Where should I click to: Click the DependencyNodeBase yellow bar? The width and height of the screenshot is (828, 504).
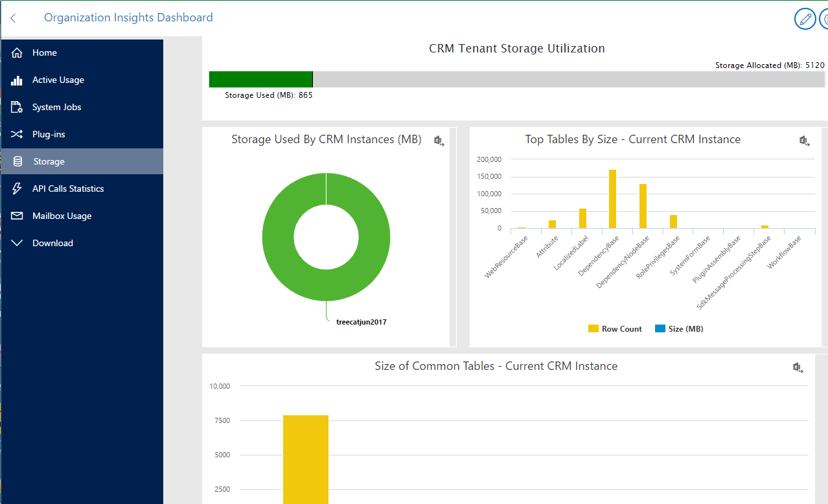pyautogui.click(x=643, y=206)
